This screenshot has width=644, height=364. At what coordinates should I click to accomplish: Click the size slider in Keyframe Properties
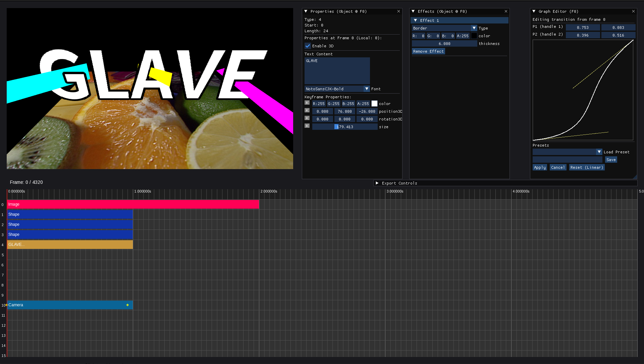tap(345, 127)
